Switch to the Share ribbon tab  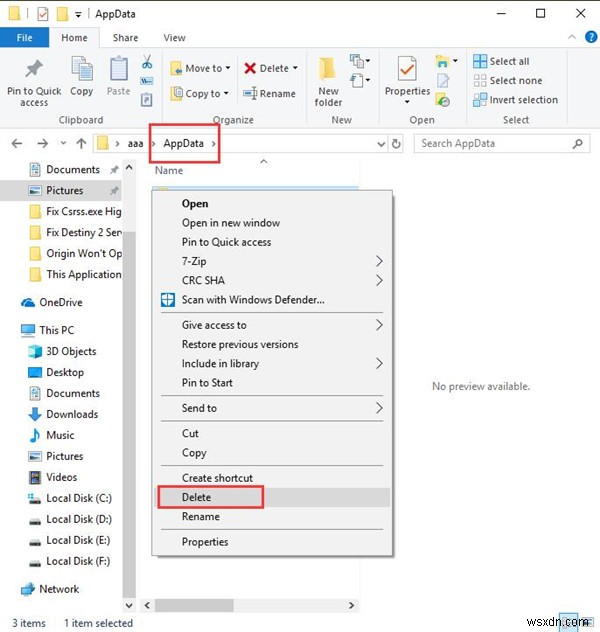tap(125, 37)
